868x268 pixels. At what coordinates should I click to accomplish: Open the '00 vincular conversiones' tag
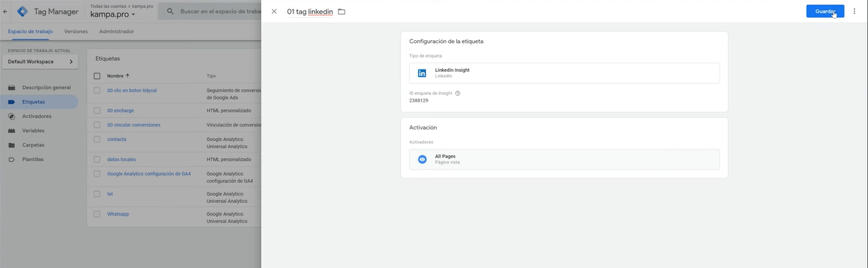pos(133,125)
